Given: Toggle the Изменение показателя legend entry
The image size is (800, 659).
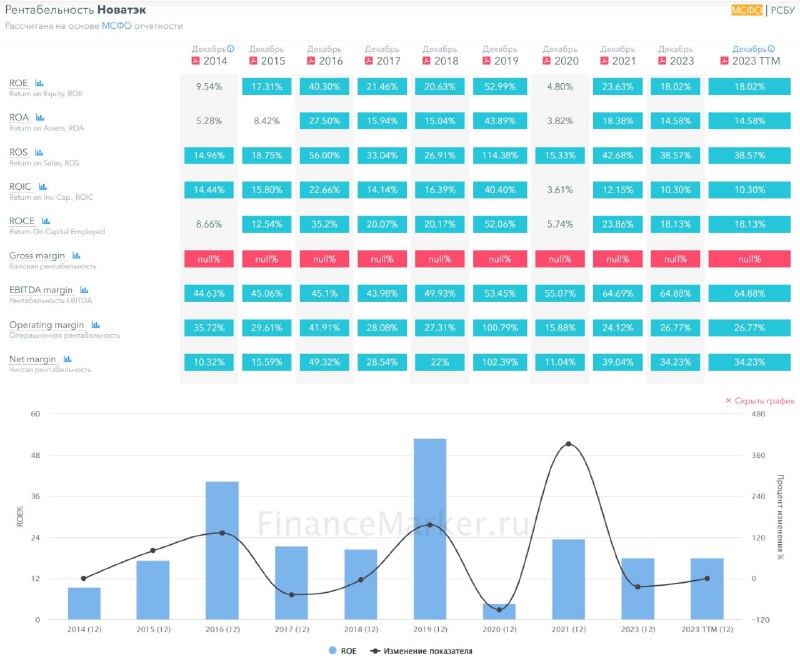Looking at the screenshot, I should (421, 651).
